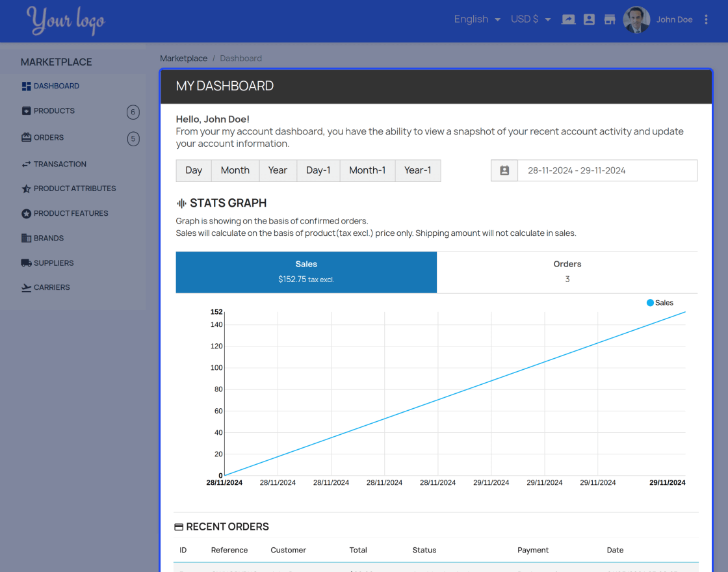The image size is (728, 572).
Task: Expand the English language dropdown
Action: 477,19
